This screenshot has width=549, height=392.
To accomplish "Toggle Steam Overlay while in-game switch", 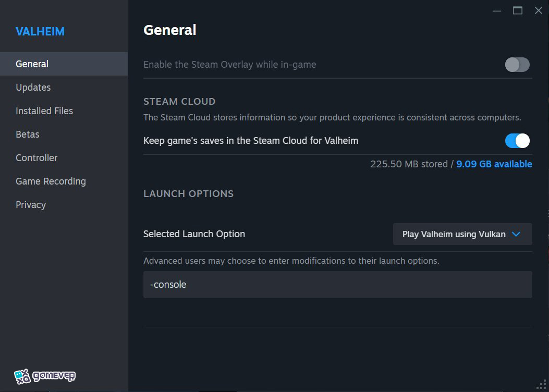I will tap(517, 65).
